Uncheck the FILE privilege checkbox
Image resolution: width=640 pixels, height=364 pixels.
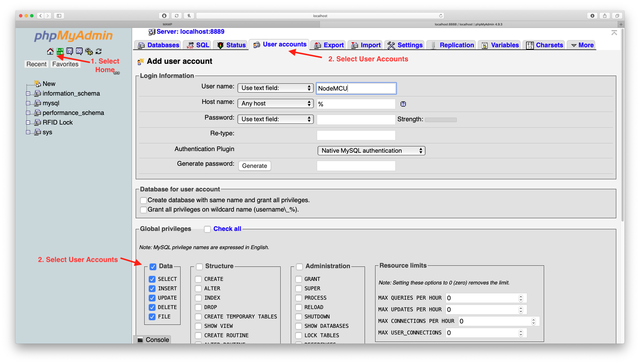pyautogui.click(x=152, y=317)
